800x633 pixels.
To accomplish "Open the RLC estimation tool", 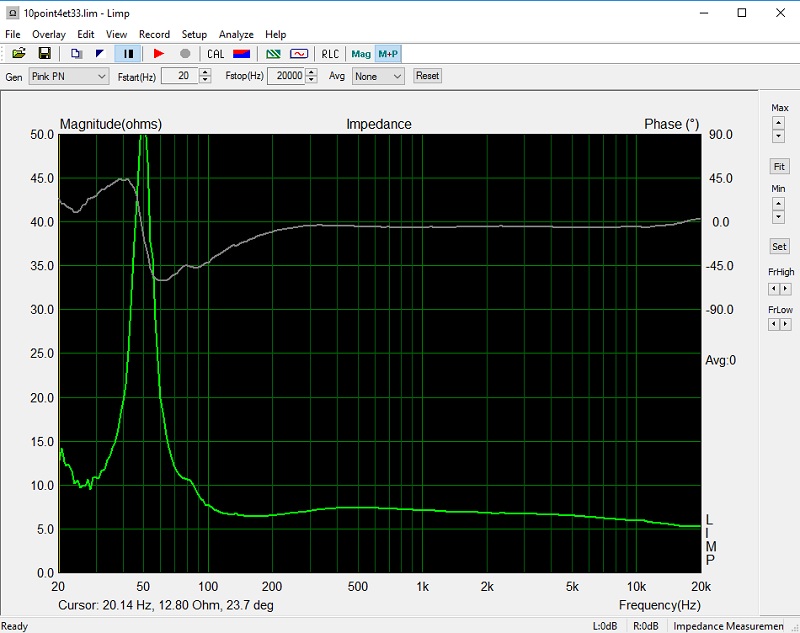I will pos(330,54).
